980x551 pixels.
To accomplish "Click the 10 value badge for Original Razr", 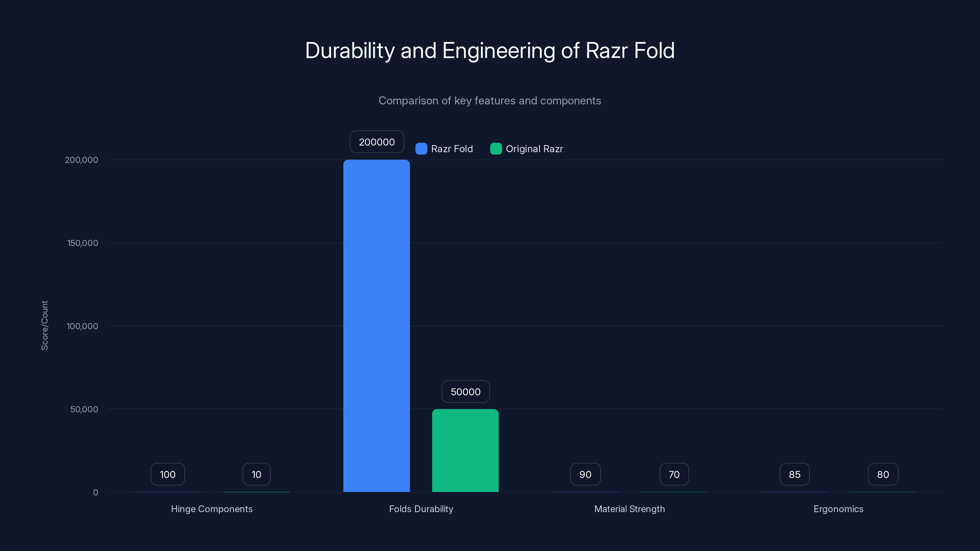I will coord(256,474).
